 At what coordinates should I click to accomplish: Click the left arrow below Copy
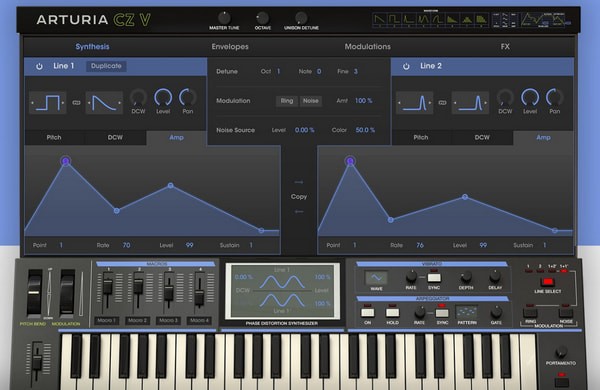point(299,212)
